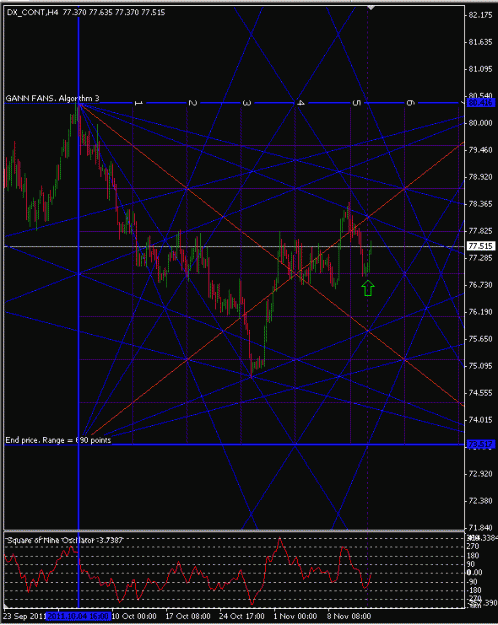This screenshot has width=498, height=625.
Task: Click the current price label 77.515
Action: pyautogui.click(x=480, y=246)
